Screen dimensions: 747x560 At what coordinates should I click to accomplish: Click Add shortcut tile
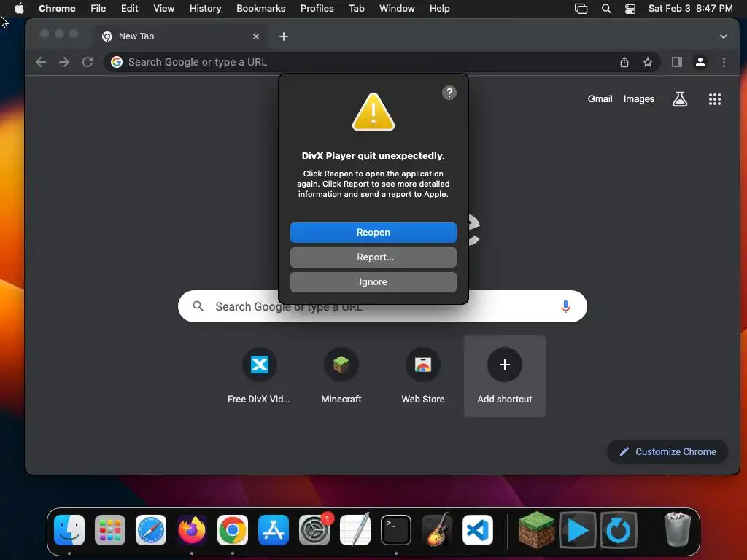tap(505, 376)
